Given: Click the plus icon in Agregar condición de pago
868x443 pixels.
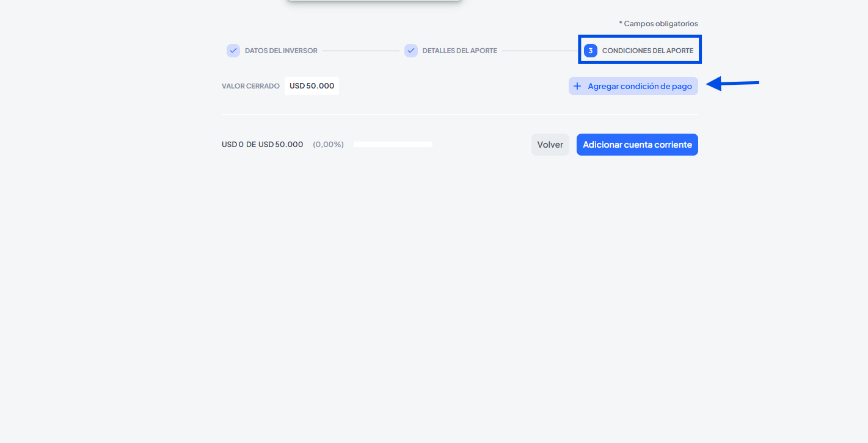Looking at the screenshot, I should coord(577,86).
